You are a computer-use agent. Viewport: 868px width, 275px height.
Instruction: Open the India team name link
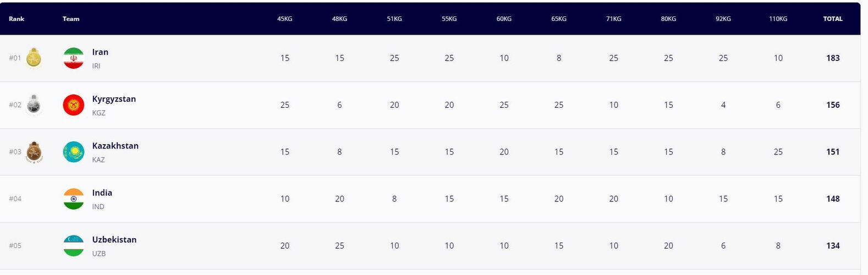[102, 193]
